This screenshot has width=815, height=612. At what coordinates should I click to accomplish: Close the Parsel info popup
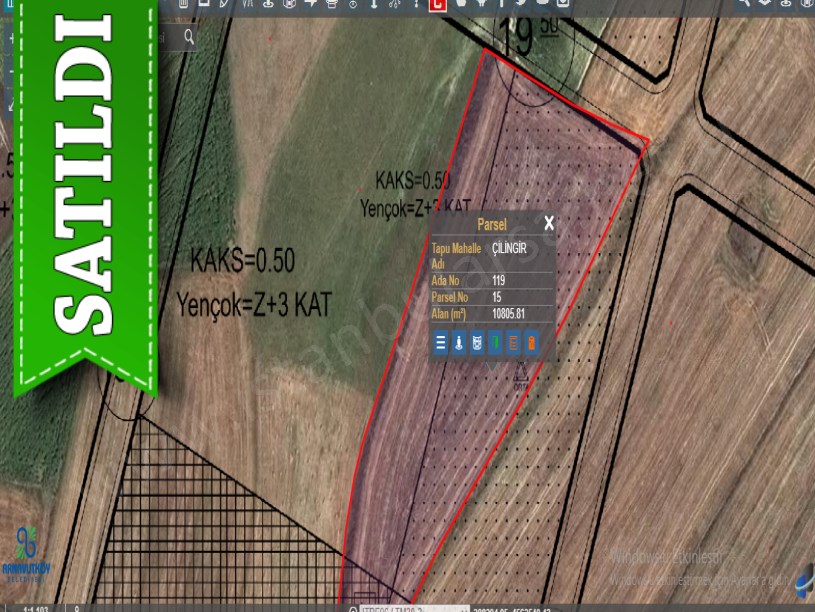548,223
